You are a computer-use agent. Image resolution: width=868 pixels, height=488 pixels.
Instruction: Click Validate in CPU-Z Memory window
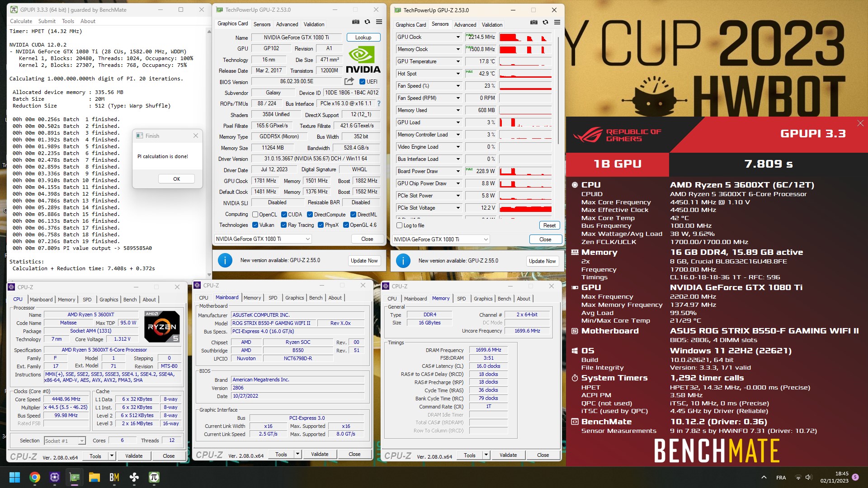click(508, 455)
